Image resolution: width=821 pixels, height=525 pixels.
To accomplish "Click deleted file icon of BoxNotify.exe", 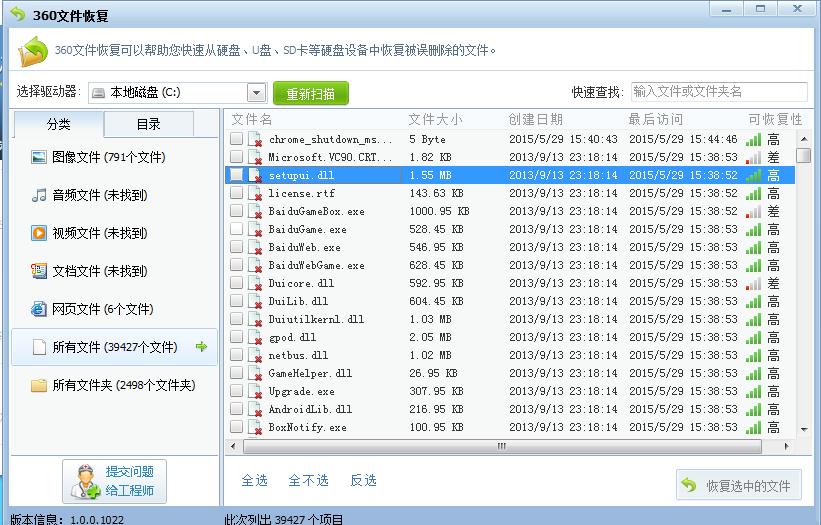I will click(255, 427).
